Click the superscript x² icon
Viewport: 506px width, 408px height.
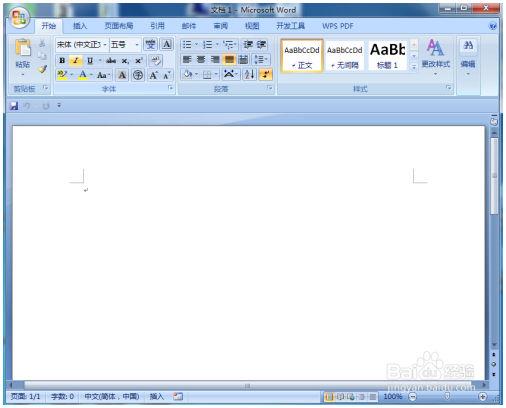click(138, 61)
